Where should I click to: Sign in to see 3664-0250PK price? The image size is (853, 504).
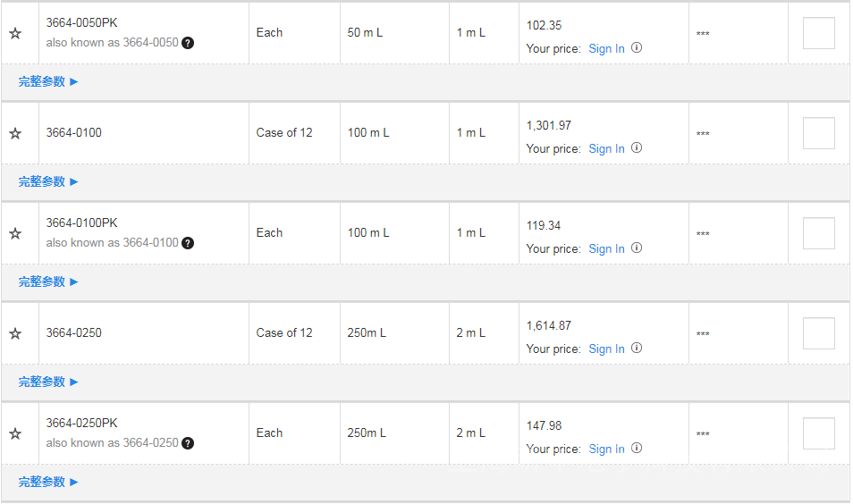click(x=606, y=449)
